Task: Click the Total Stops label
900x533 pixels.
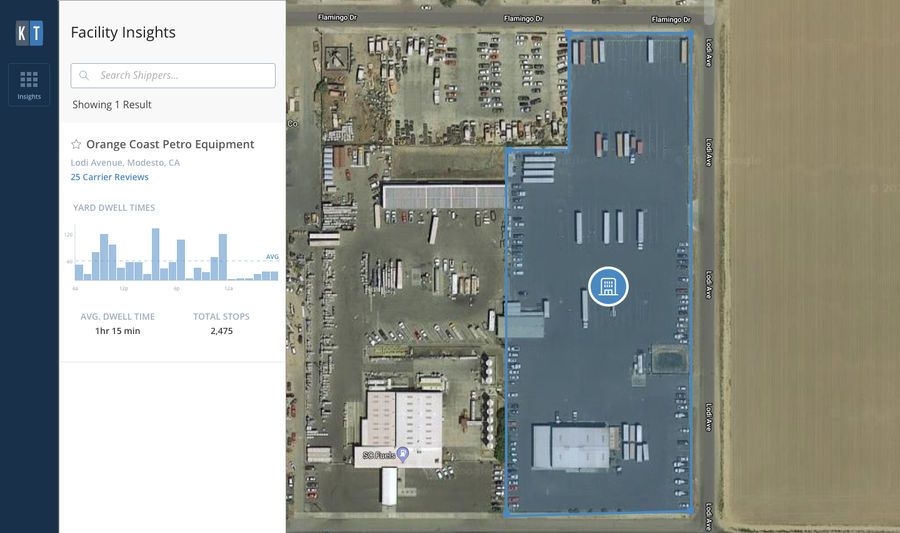Action: click(x=221, y=316)
